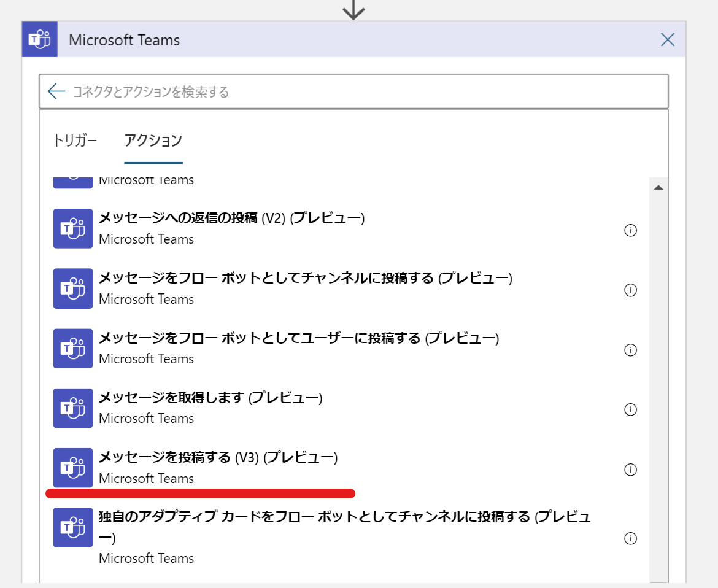Show info for 独自のアダプティブ カード action

630,538
